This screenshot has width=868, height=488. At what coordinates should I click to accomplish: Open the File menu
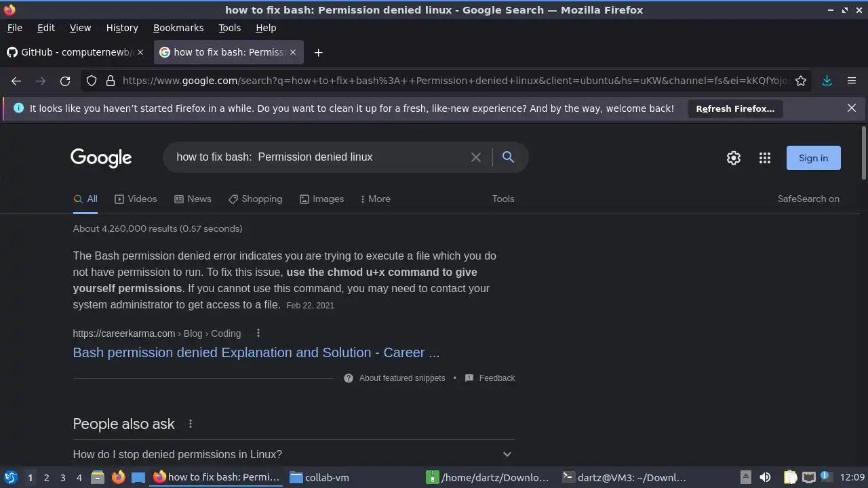point(15,28)
